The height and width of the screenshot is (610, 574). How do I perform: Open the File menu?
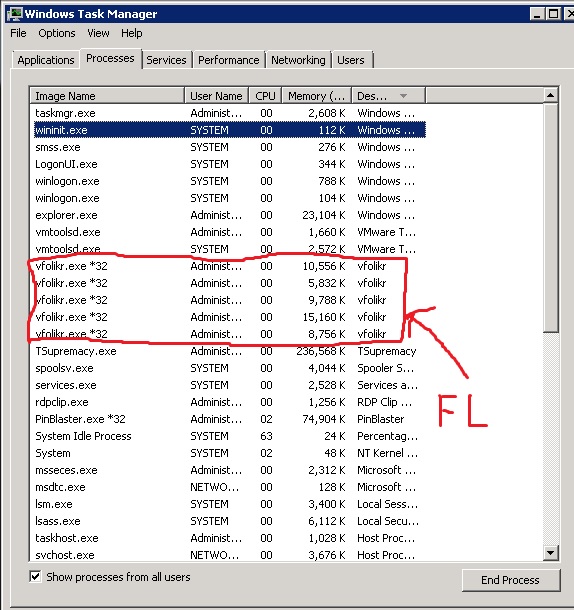pyautogui.click(x=18, y=33)
